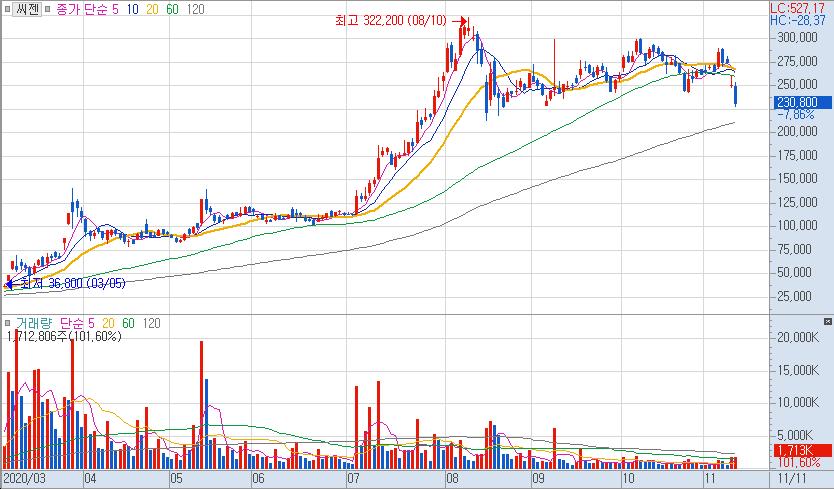Image resolution: width=834 pixels, height=489 pixels.
Task: Select the price moving average 10 label
Action: point(132,9)
